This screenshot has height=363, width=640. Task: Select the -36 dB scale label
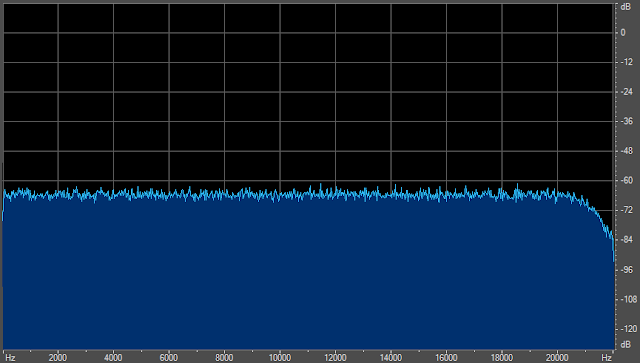[627, 121]
